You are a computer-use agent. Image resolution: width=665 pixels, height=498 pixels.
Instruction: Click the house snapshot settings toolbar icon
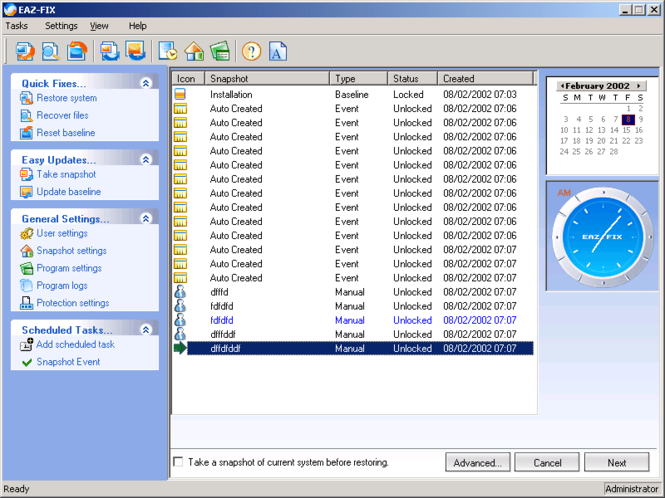(194, 51)
